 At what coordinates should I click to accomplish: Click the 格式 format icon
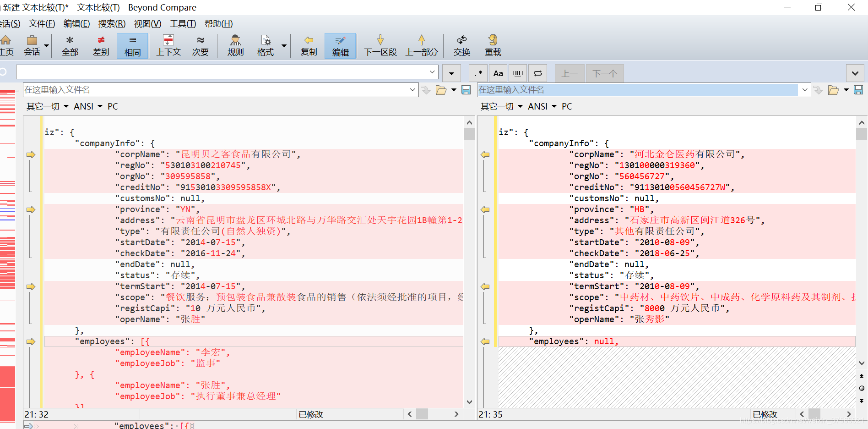tap(266, 46)
